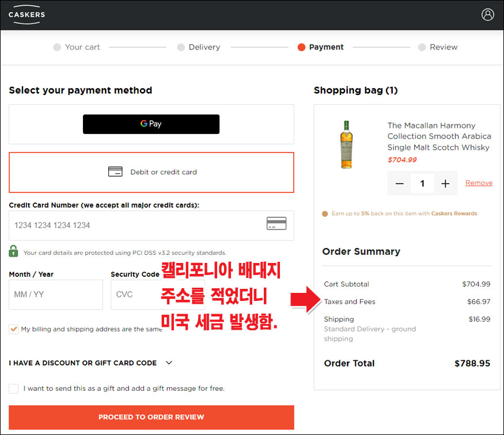Click the MM / YY expiration field

pyautogui.click(x=56, y=295)
